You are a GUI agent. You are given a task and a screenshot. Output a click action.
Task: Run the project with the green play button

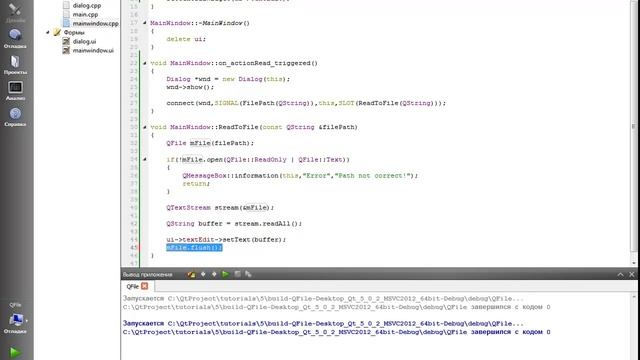point(16,352)
